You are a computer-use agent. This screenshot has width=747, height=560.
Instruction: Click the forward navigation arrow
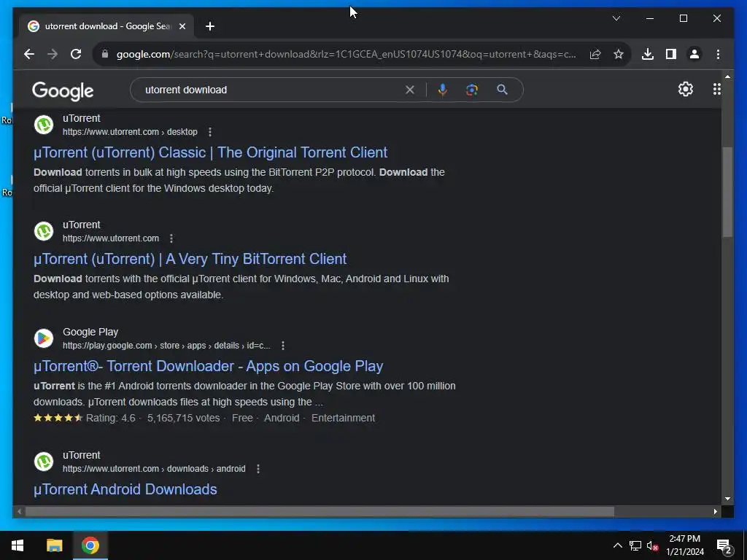[x=53, y=54]
